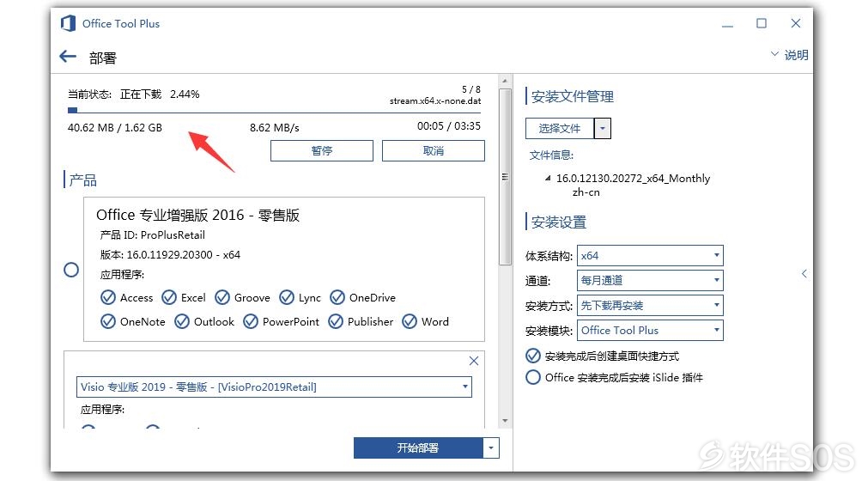The image size is (868, 481).
Task: Click the 40.62 MB / 1.62 GB value
Action: (114, 127)
